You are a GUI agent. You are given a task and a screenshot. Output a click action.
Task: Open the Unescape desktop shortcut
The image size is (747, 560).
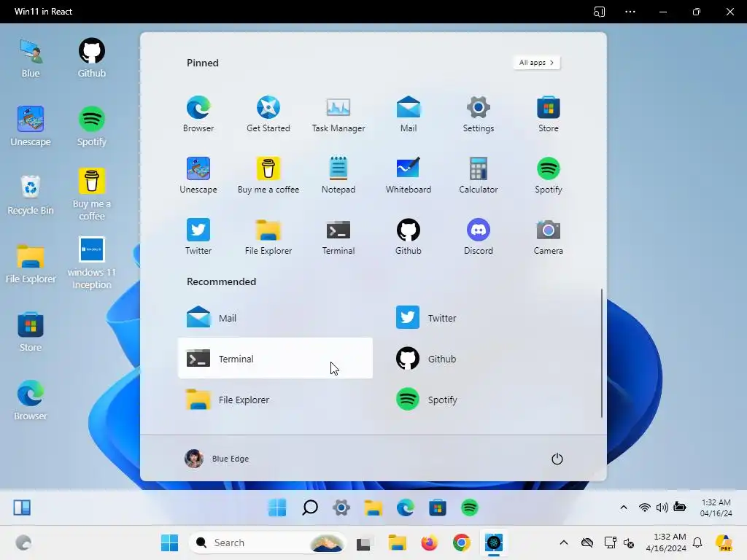[31, 127]
